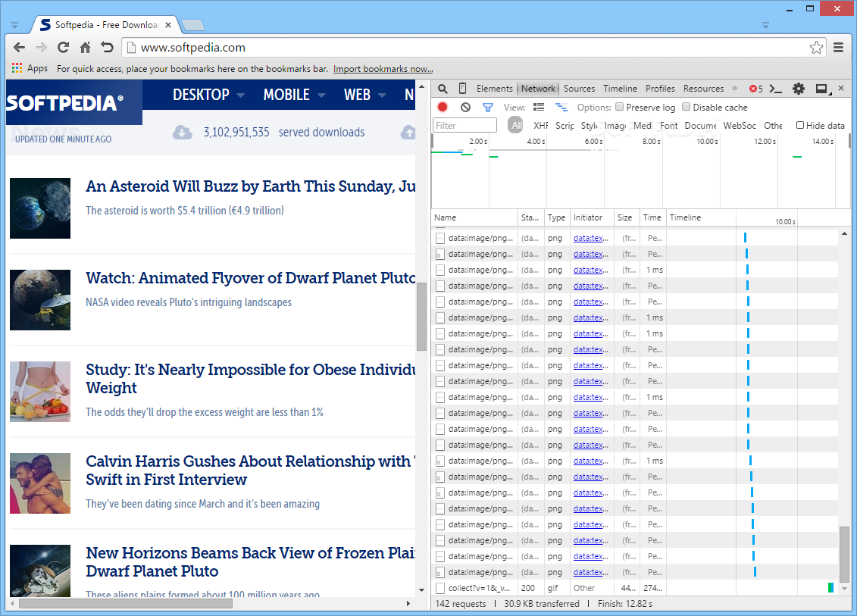Viewport: 857px width, 616px height.
Task: Open the Apps grid shortcut
Action: 30,68
